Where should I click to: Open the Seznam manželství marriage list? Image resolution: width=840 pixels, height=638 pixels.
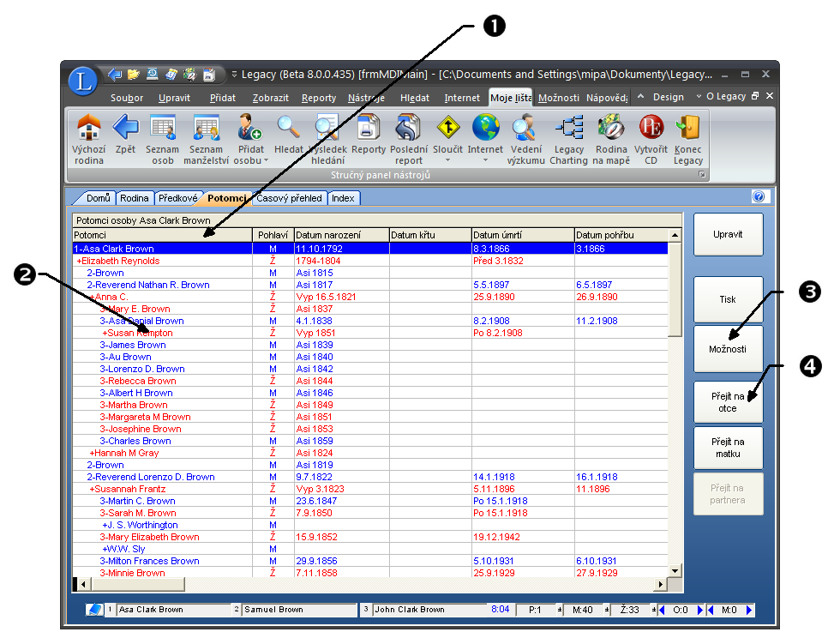(x=206, y=129)
